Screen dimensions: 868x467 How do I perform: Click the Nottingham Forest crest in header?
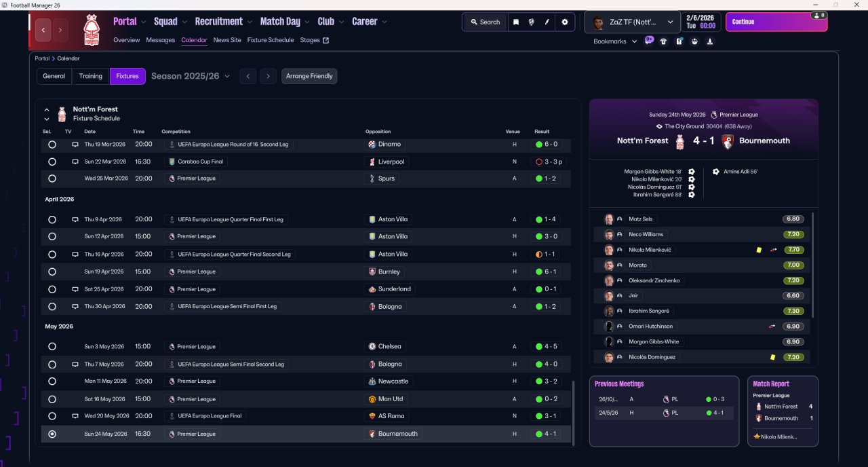coord(91,31)
